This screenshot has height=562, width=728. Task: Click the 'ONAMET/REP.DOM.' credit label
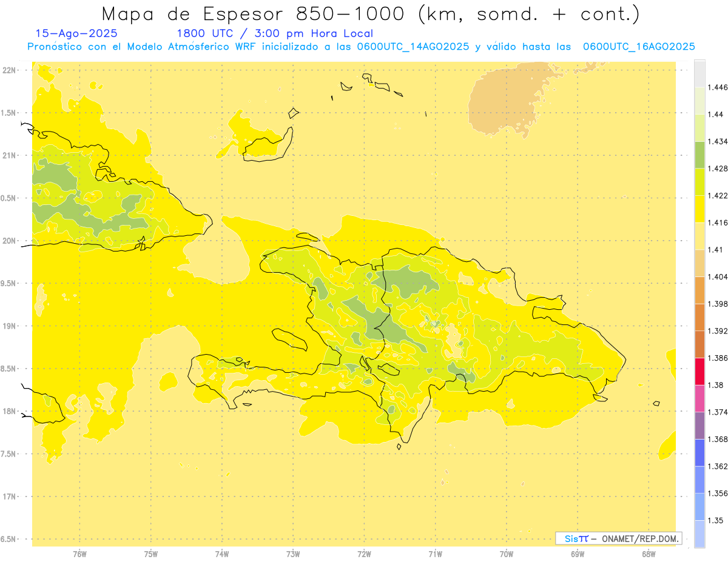[x=641, y=538]
